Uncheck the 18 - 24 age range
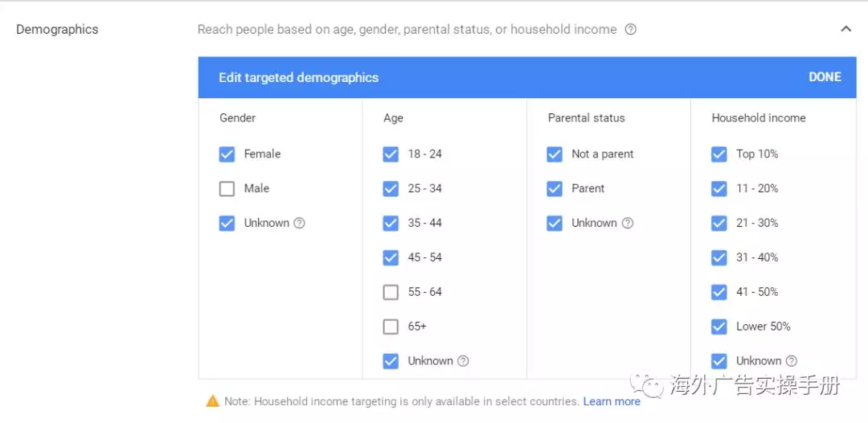This screenshot has height=423, width=868. point(391,154)
